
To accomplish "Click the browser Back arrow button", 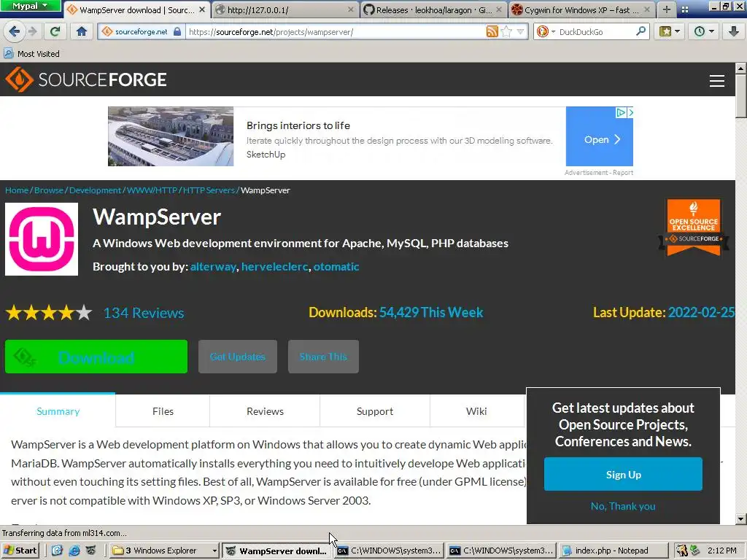I will tap(14, 31).
